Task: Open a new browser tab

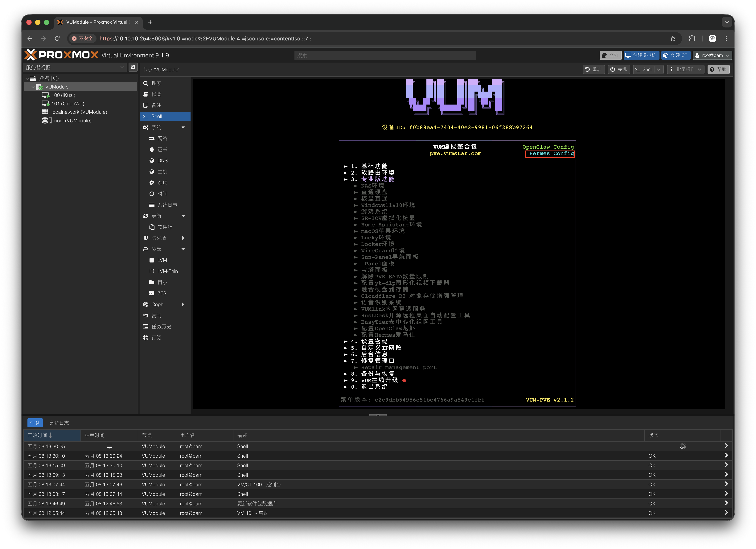Action: (x=150, y=22)
